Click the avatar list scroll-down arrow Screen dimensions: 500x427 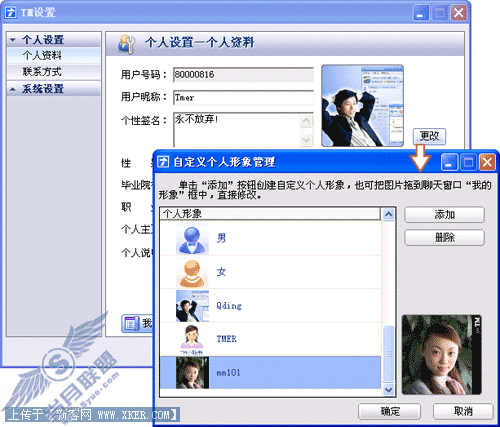tap(388, 389)
